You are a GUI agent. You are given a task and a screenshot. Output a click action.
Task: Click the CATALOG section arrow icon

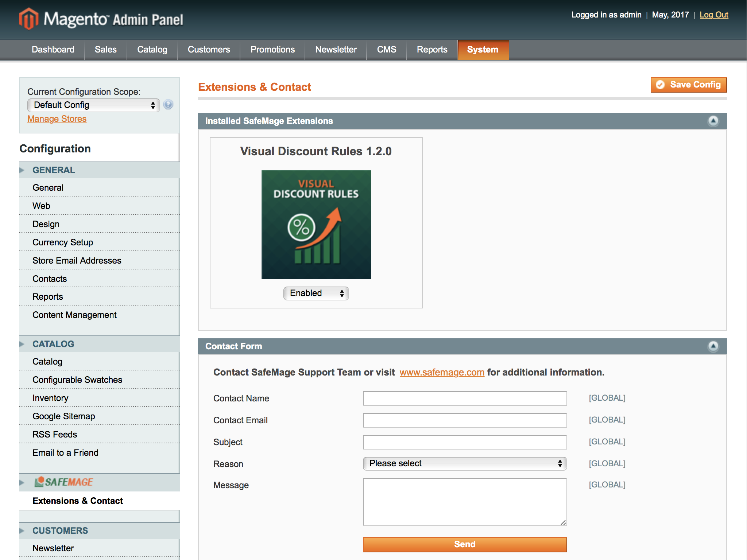pyautogui.click(x=22, y=344)
